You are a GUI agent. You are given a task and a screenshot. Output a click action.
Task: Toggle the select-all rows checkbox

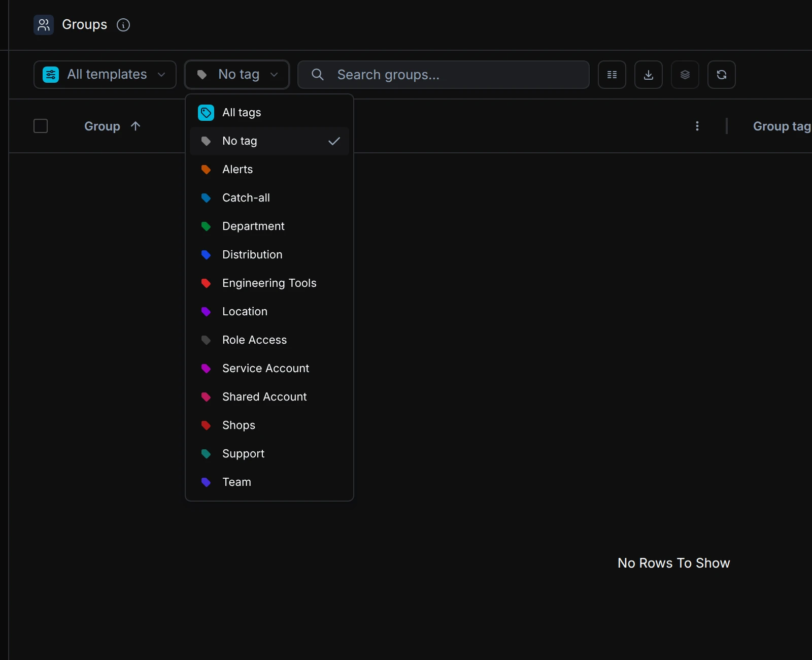click(x=41, y=126)
